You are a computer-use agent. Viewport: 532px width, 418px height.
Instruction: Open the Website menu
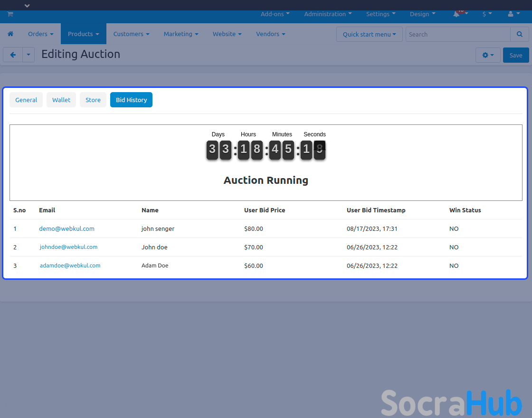click(227, 34)
